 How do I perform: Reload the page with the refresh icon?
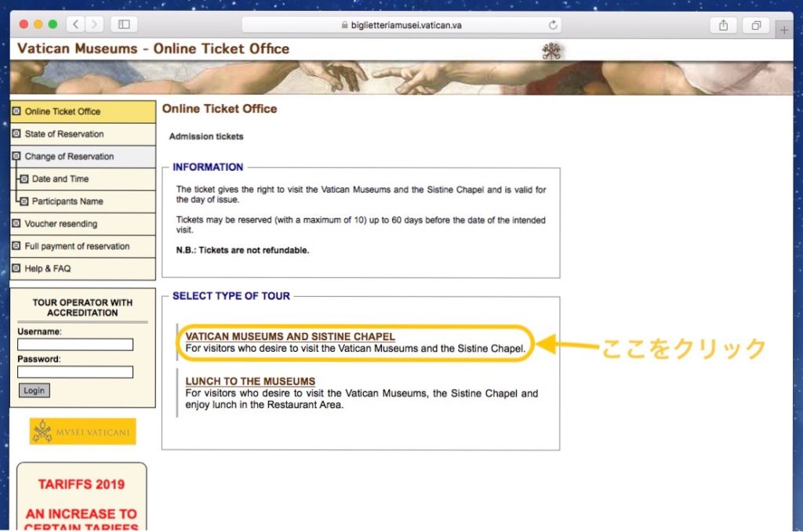(x=553, y=24)
